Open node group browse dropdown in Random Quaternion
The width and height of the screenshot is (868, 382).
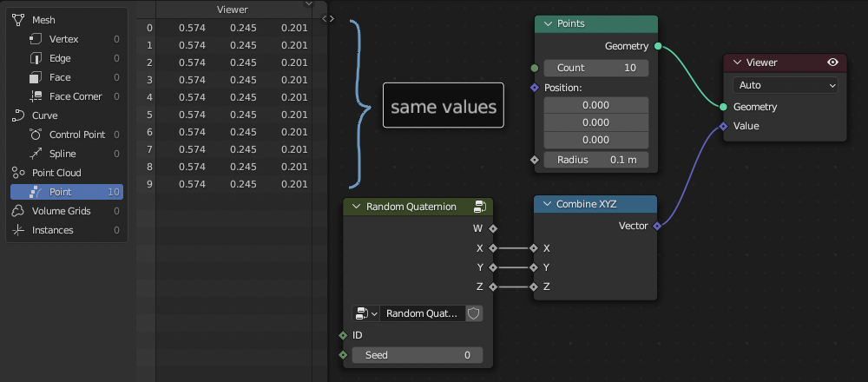point(365,313)
